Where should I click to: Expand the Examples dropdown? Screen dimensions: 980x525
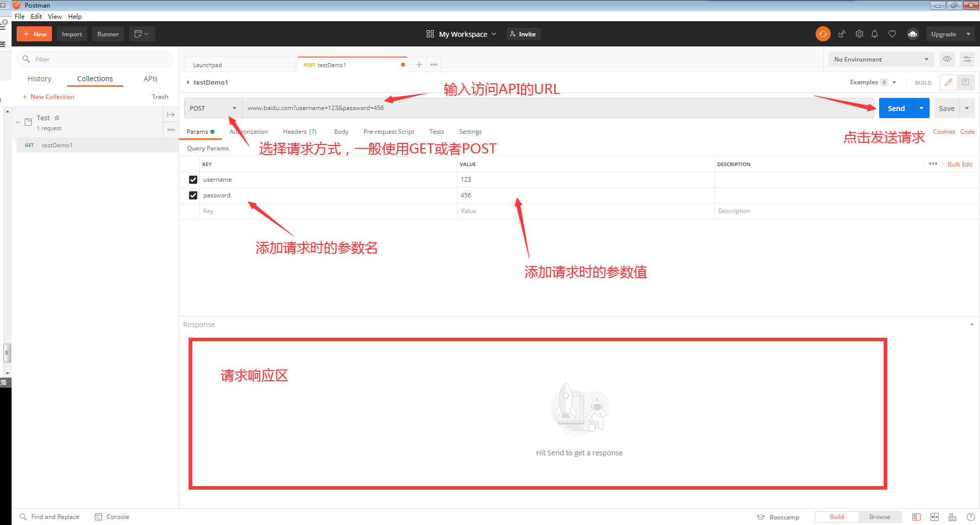click(894, 82)
